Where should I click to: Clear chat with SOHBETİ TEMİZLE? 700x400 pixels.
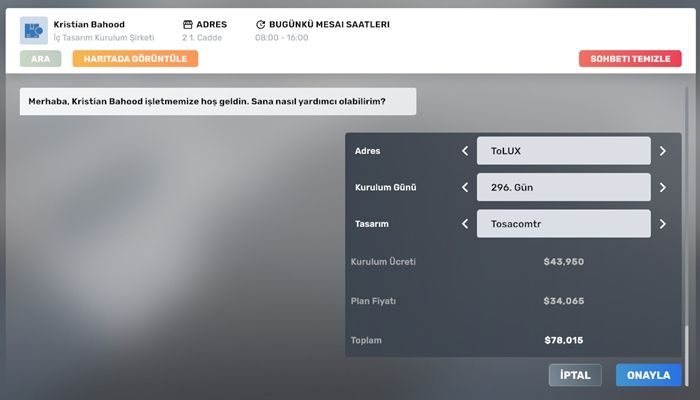tap(630, 58)
